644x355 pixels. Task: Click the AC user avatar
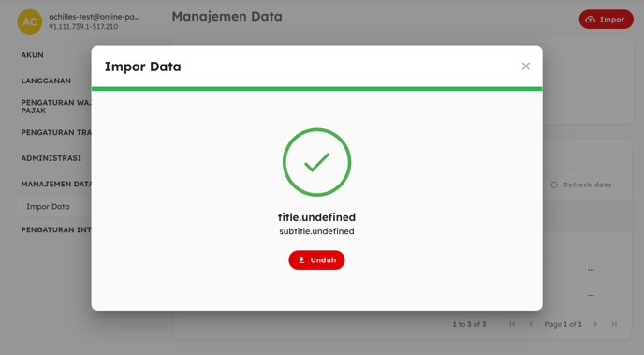coord(30,22)
